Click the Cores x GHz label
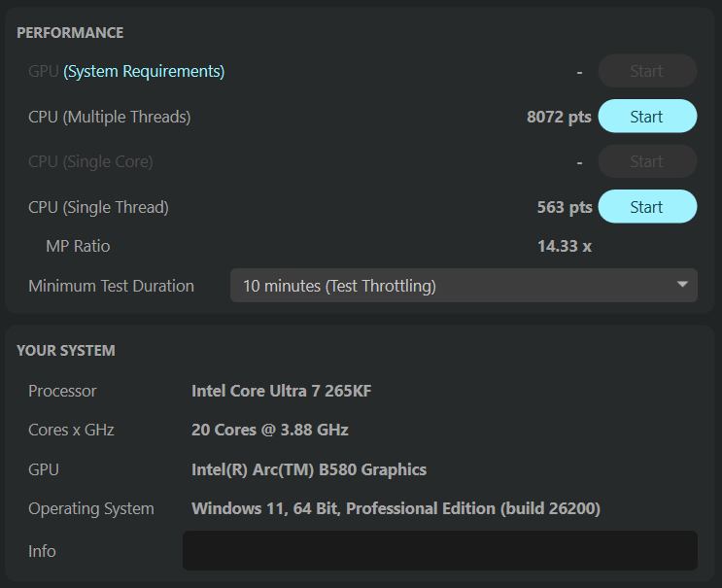This screenshot has height=588, width=722. (71, 430)
